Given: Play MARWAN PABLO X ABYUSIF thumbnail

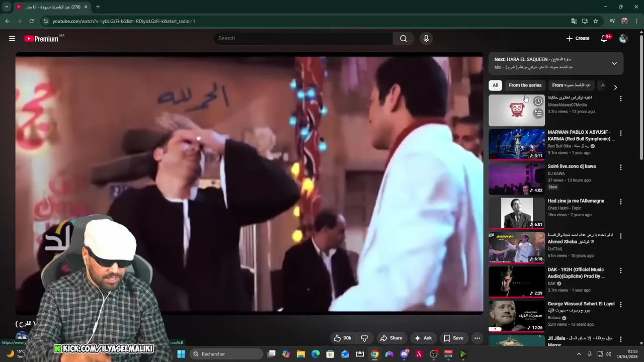Looking at the screenshot, I should coord(517,145).
